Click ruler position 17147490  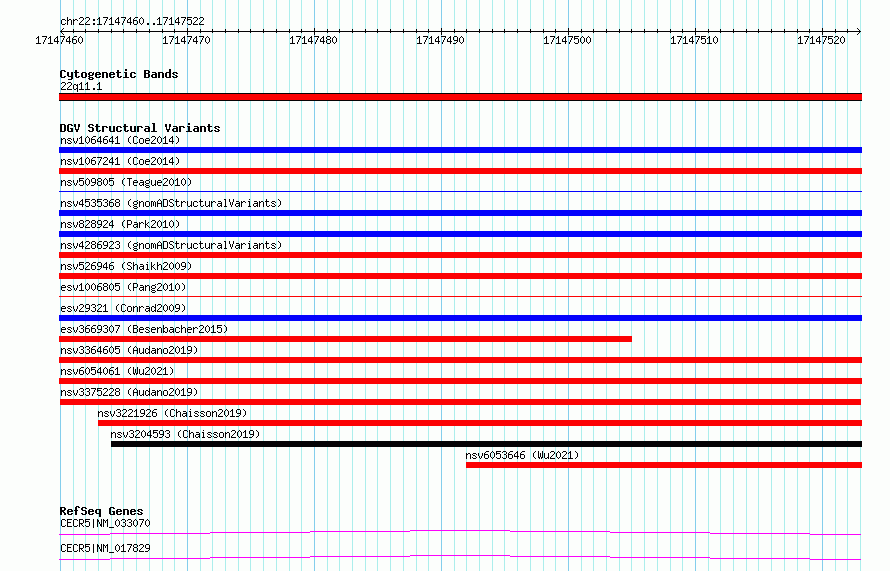440,40
